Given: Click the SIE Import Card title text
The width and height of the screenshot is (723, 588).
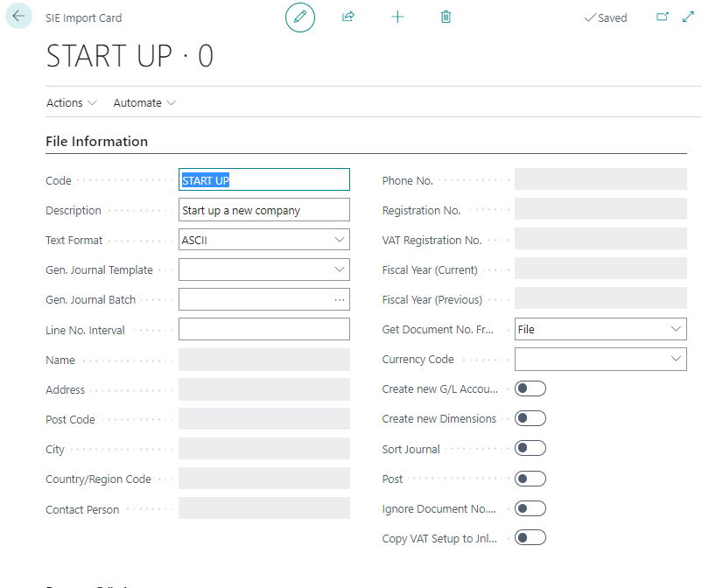Looking at the screenshot, I should coord(83,18).
